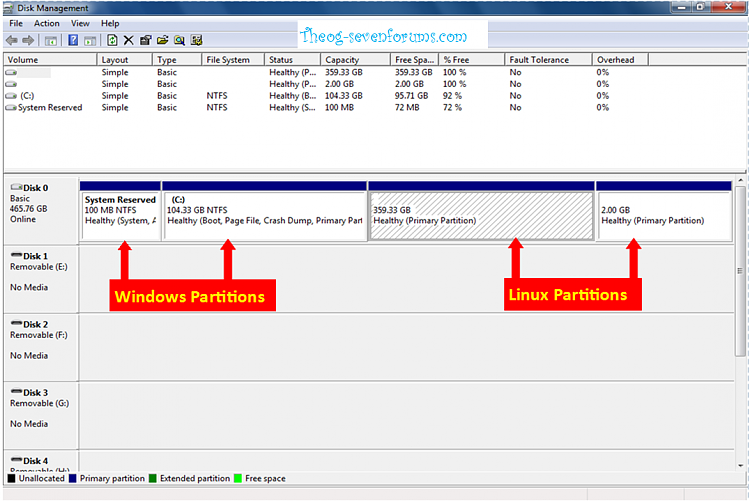This screenshot has height=501, width=750.
Task: Click the drive icon of the 2.00 GB volume row
Action: pos(11,84)
